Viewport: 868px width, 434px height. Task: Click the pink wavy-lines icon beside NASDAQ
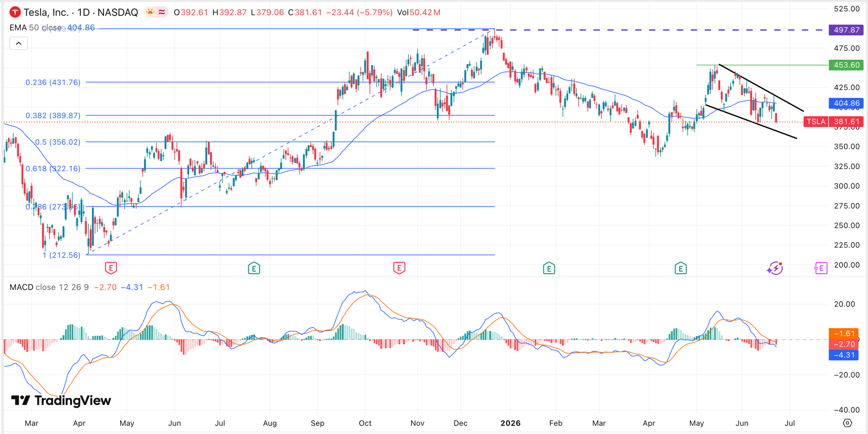(x=162, y=12)
